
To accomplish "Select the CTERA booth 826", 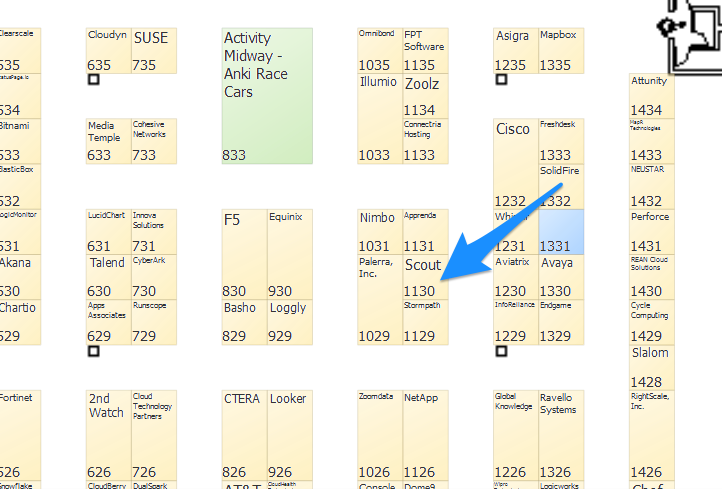I will click(245, 436).
